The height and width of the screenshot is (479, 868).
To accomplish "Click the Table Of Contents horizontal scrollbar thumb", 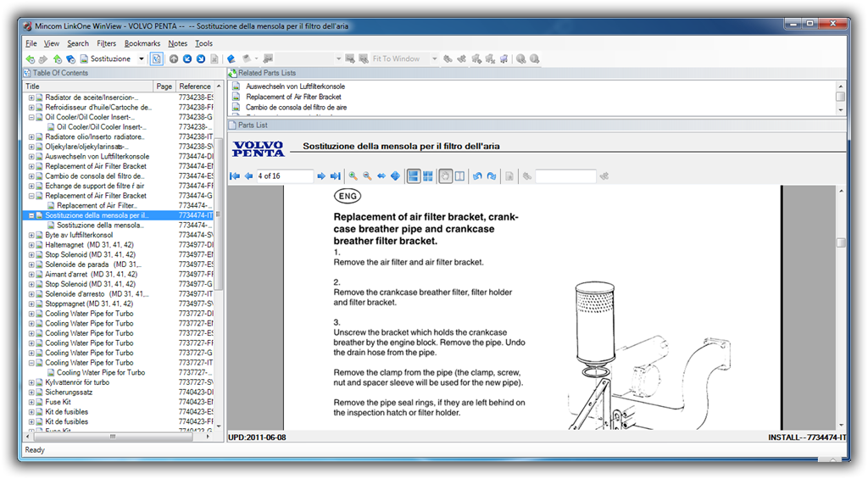I will click(x=113, y=437).
